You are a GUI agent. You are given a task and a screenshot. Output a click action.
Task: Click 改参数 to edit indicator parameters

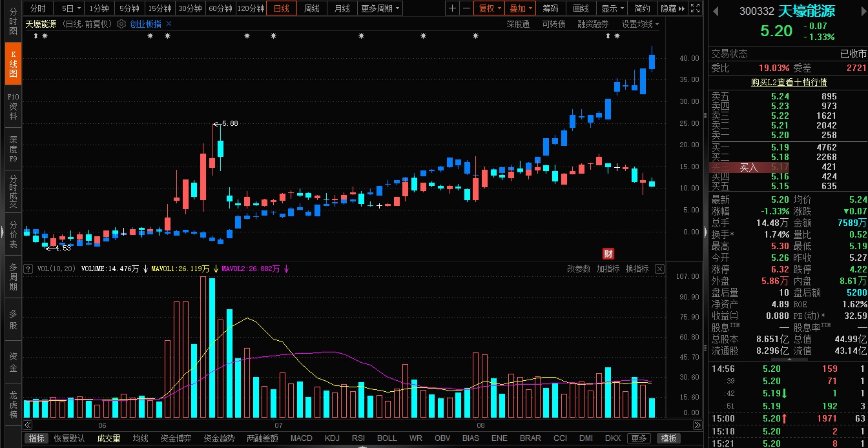click(579, 269)
